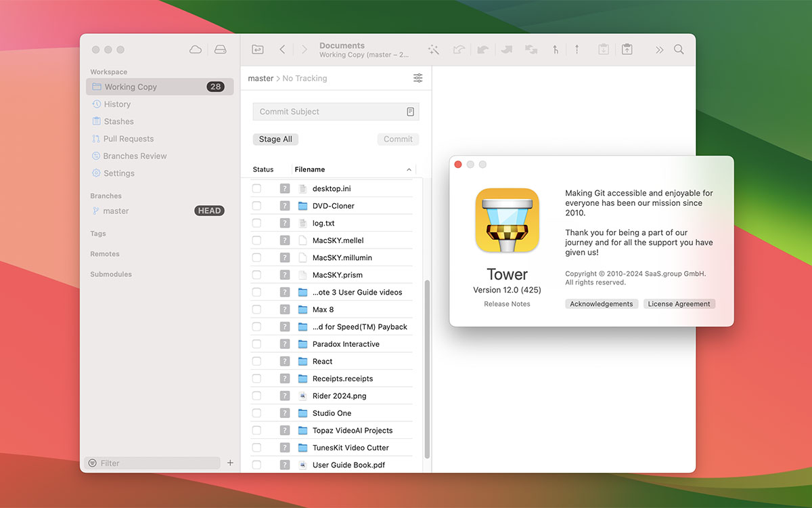Expand hidden toolbar items double chevron
Screen dimensions: 812x508
(659, 49)
